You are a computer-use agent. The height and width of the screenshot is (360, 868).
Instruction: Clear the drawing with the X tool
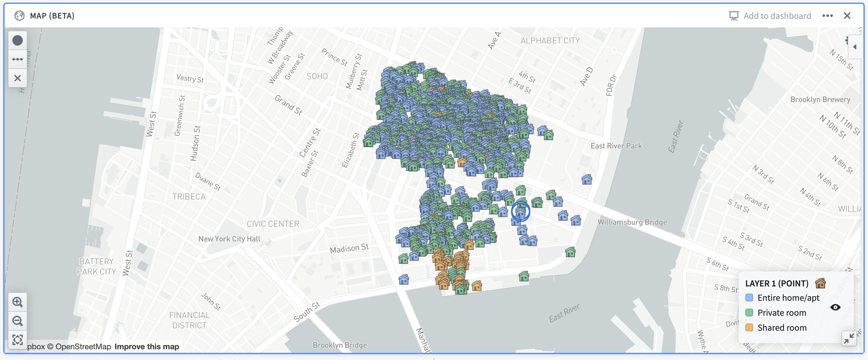tap(18, 78)
